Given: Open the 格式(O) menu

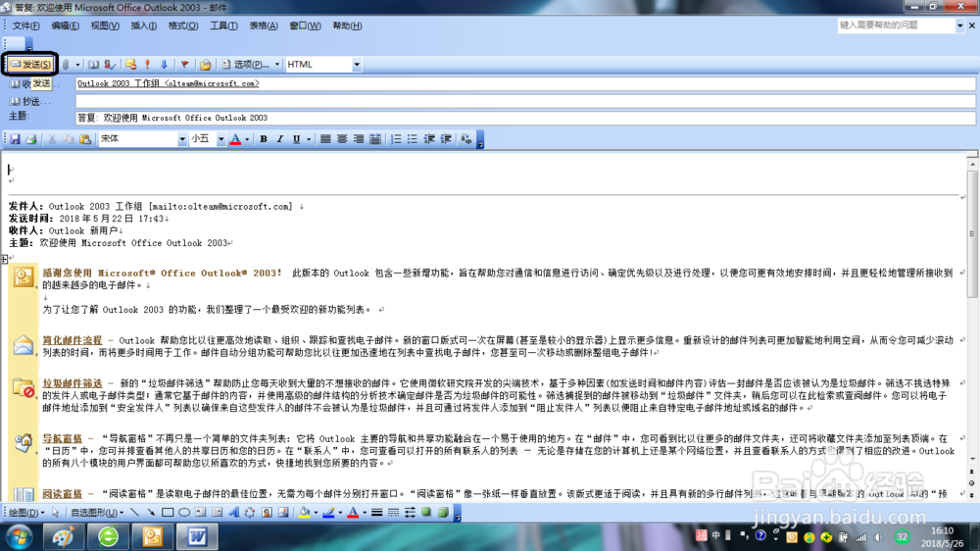Looking at the screenshot, I should point(183,25).
